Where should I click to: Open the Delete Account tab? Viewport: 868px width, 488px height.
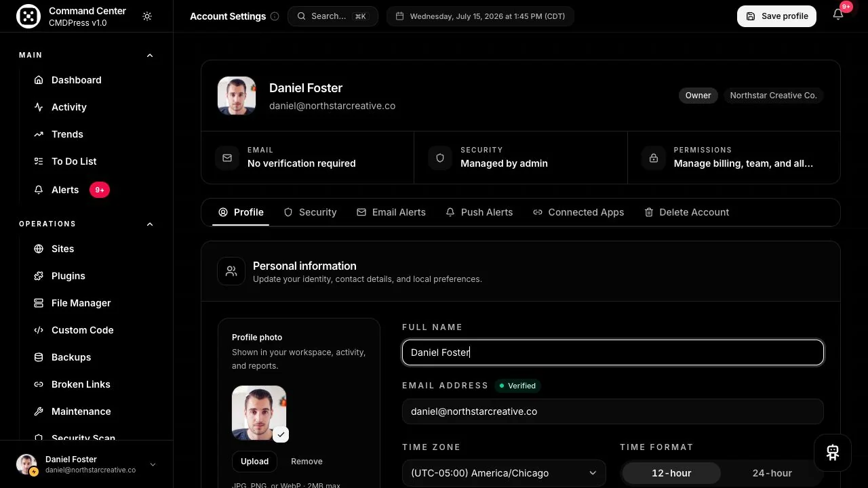click(x=687, y=212)
